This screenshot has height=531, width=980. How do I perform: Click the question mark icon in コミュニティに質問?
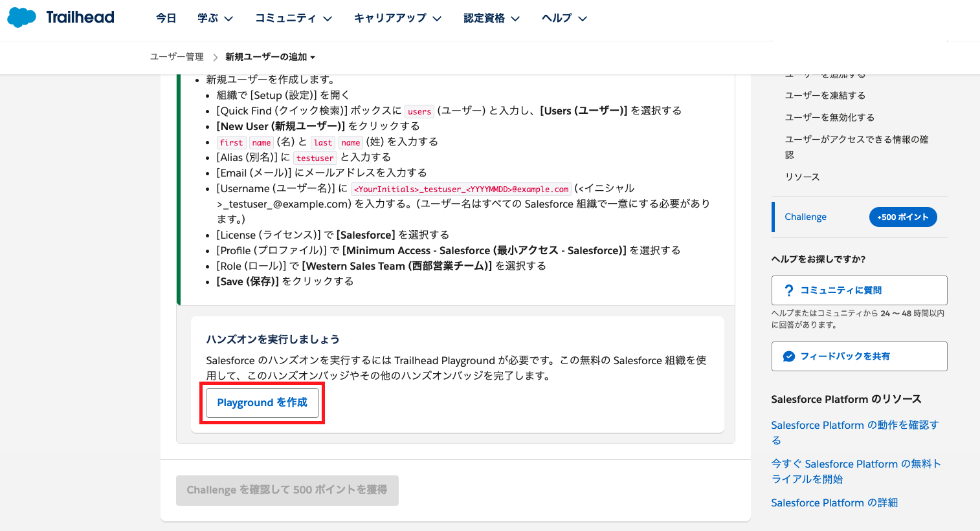(x=788, y=290)
